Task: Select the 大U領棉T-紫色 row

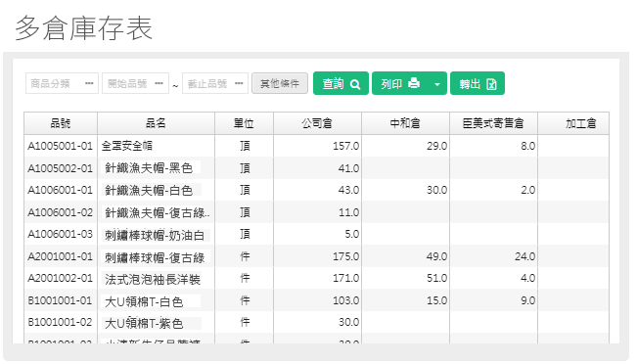Action: click(x=316, y=323)
